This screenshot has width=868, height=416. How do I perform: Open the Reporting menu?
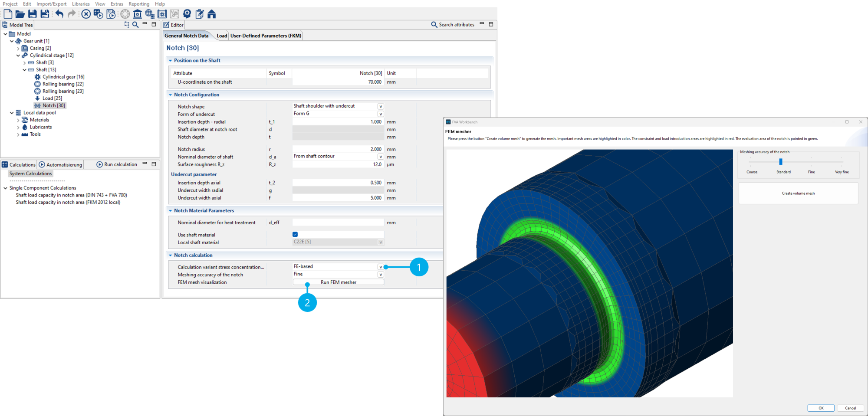[x=138, y=4]
